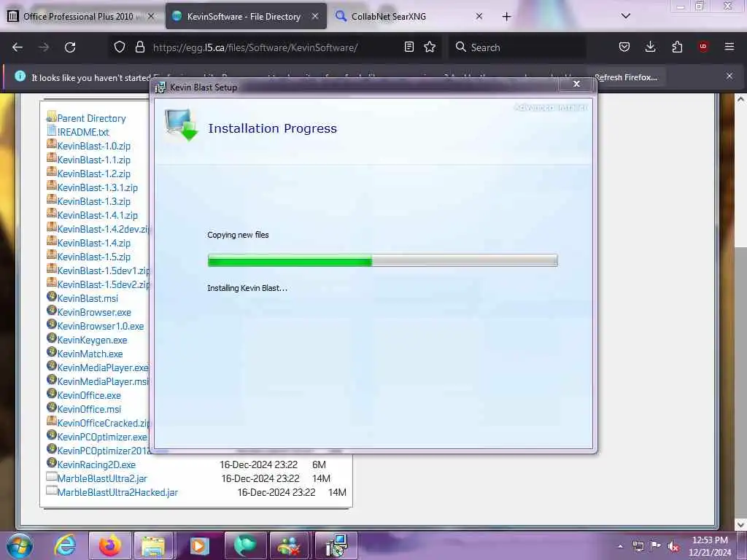Open the KevinBrowser.exe link
The height and width of the screenshot is (560, 747).
point(94,312)
